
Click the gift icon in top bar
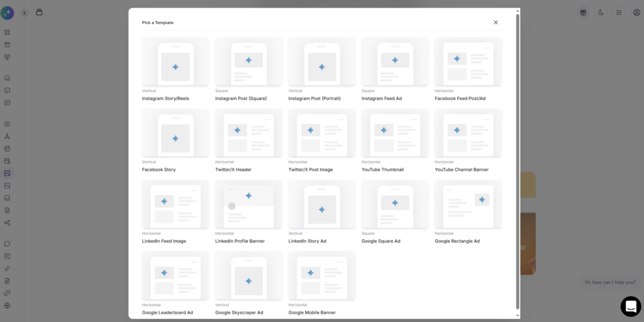pyautogui.click(x=583, y=13)
